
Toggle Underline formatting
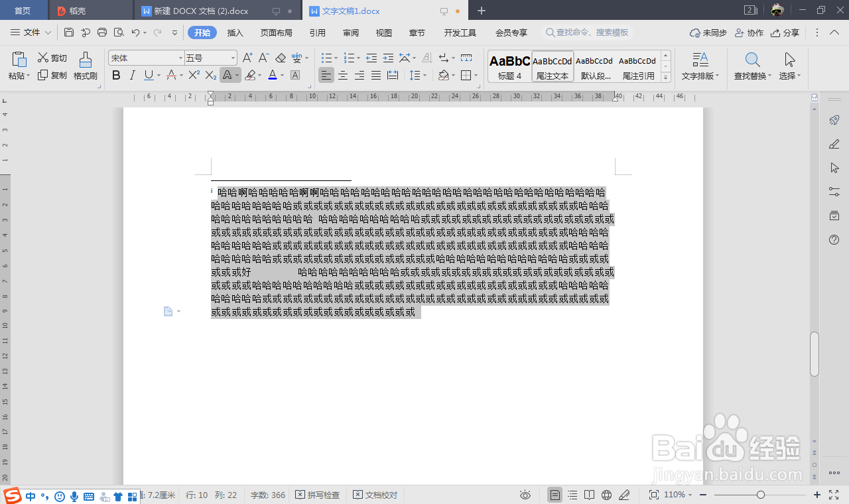point(149,75)
